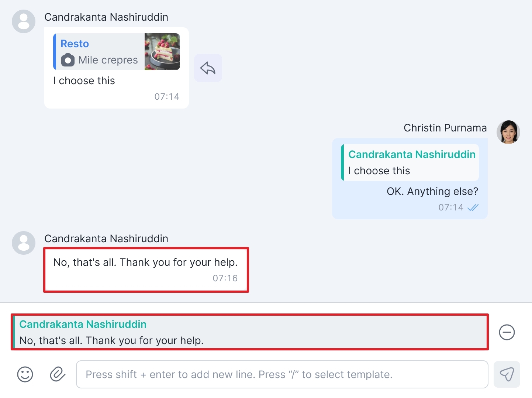The image size is (532, 398).
Task: Click the "OK. Anything else?" message text
Action: coord(432,191)
